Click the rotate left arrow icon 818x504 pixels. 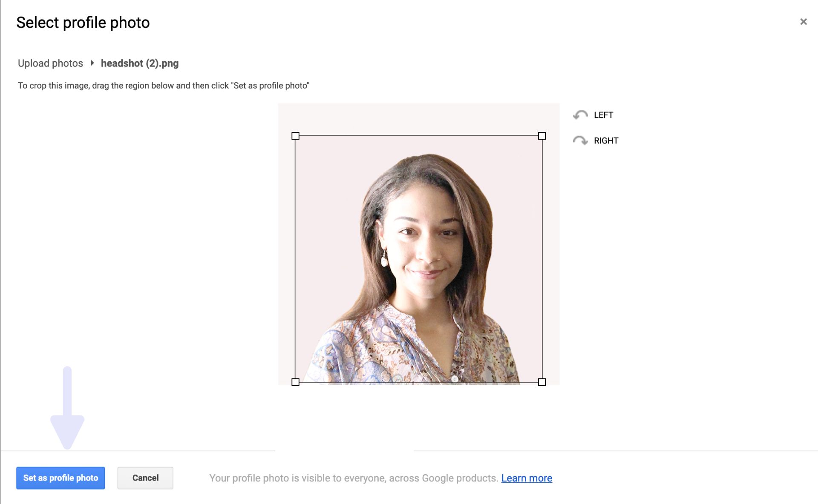click(580, 115)
